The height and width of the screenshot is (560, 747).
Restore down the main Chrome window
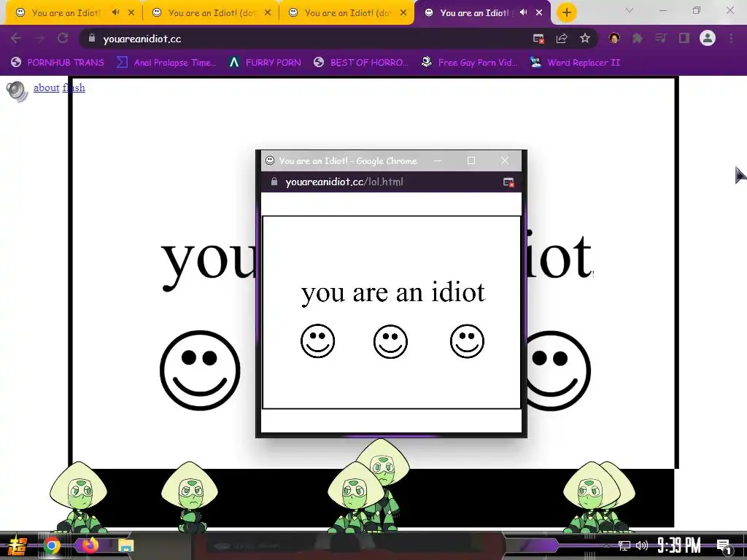(697, 10)
